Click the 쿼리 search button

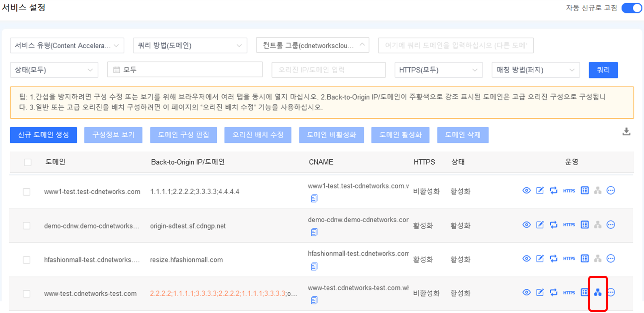(x=603, y=70)
